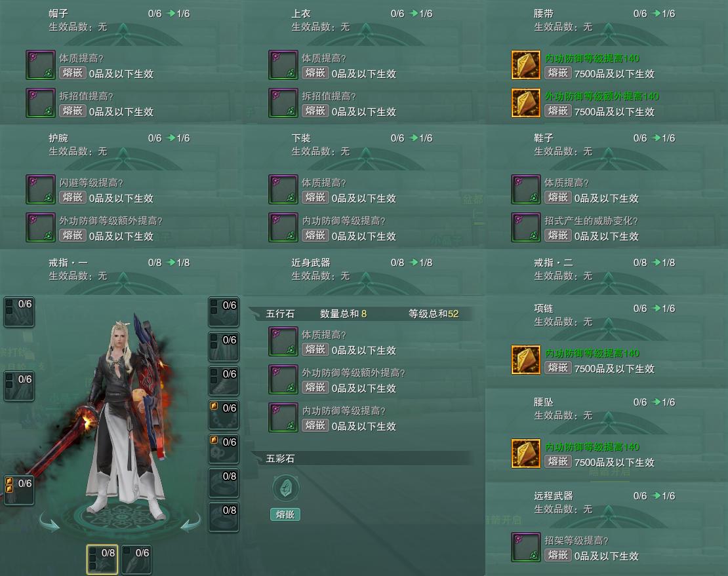This screenshot has width=728, height=576.
Task: Click 熔嵌 button beside 上衣 拆招值提高
Action: (x=315, y=111)
